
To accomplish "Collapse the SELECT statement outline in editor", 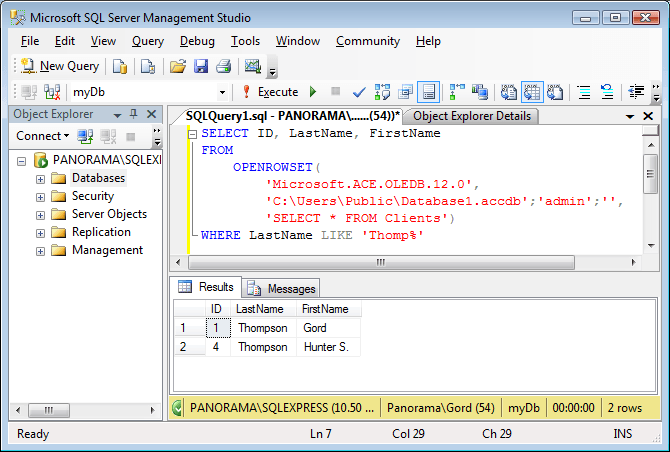I will coord(192,133).
